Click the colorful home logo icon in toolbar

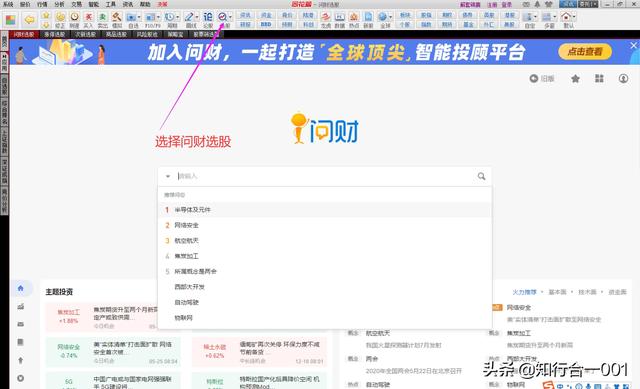[x=11, y=19]
